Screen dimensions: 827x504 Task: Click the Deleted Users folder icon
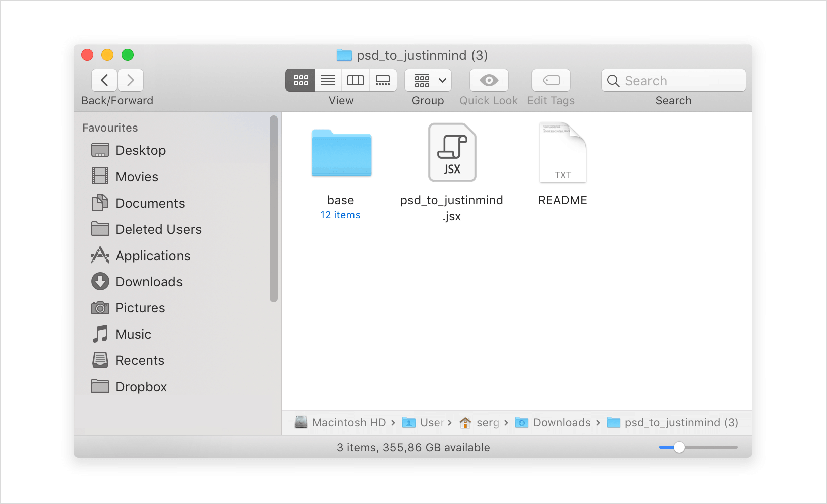coord(100,229)
